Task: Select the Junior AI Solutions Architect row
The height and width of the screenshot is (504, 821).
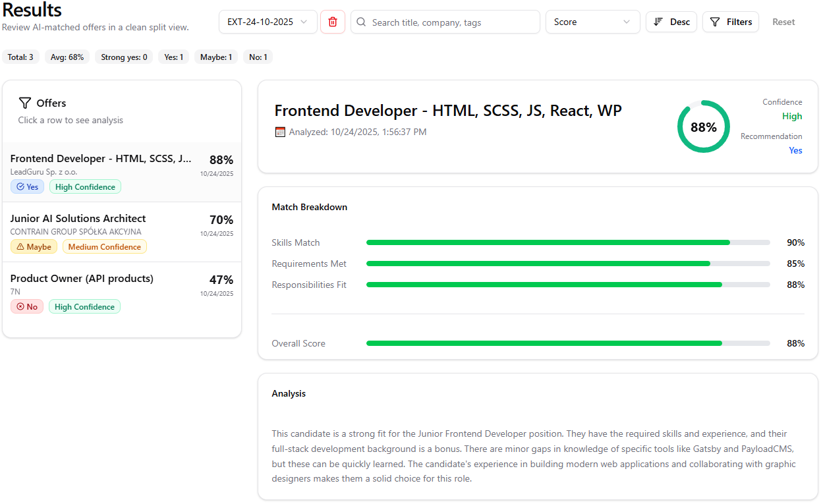Action: [x=122, y=232]
